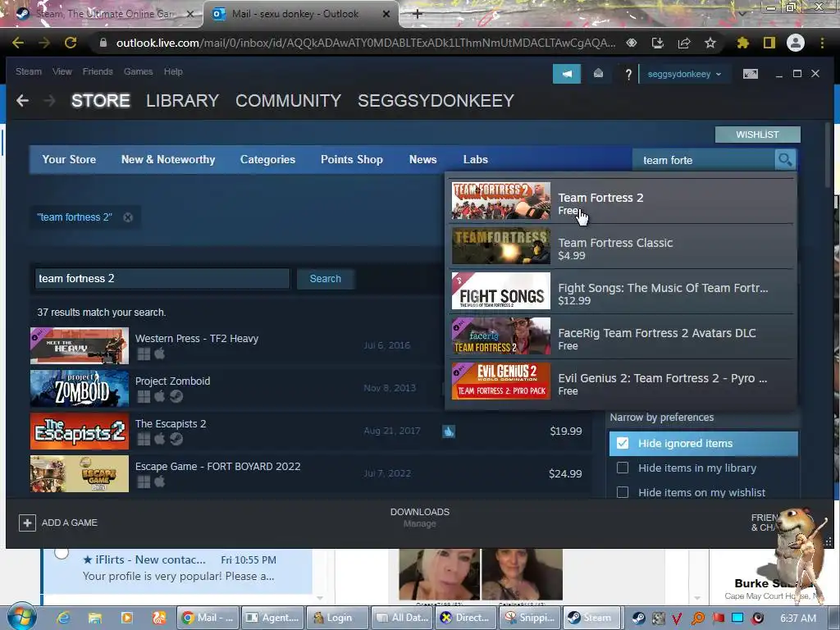This screenshot has height=630, width=840.
Task: Click the thumbs-up icon on The Escapists 2
Action: [x=449, y=431]
